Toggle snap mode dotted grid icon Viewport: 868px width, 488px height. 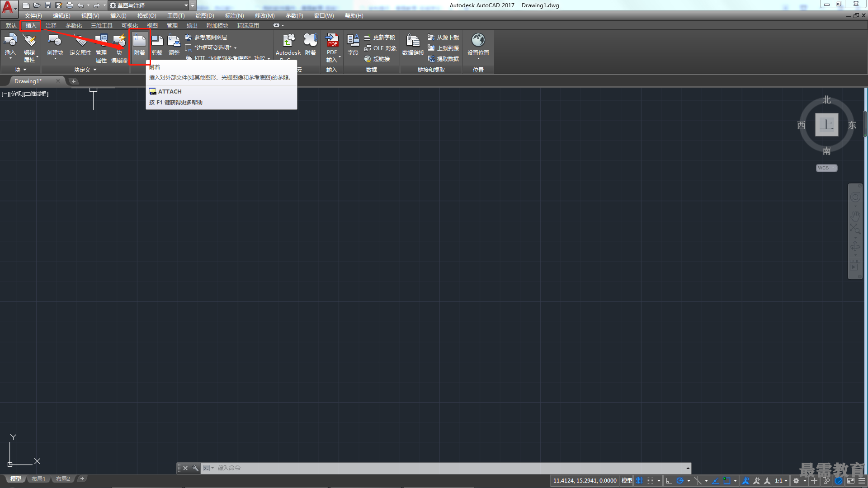click(650, 481)
